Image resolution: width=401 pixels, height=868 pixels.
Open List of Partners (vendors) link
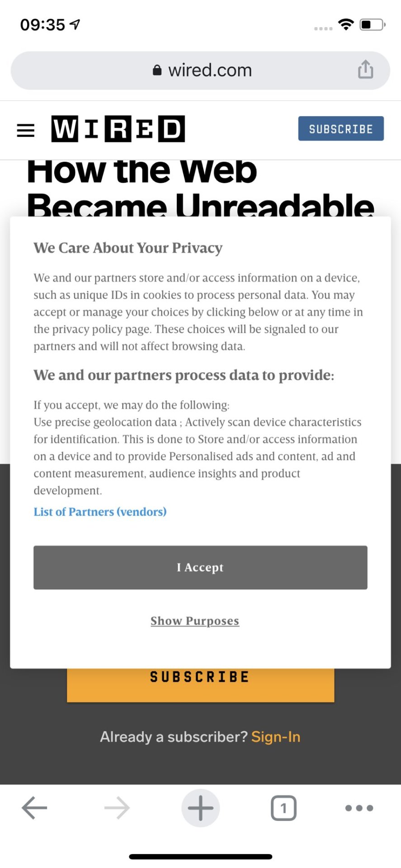(100, 512)
